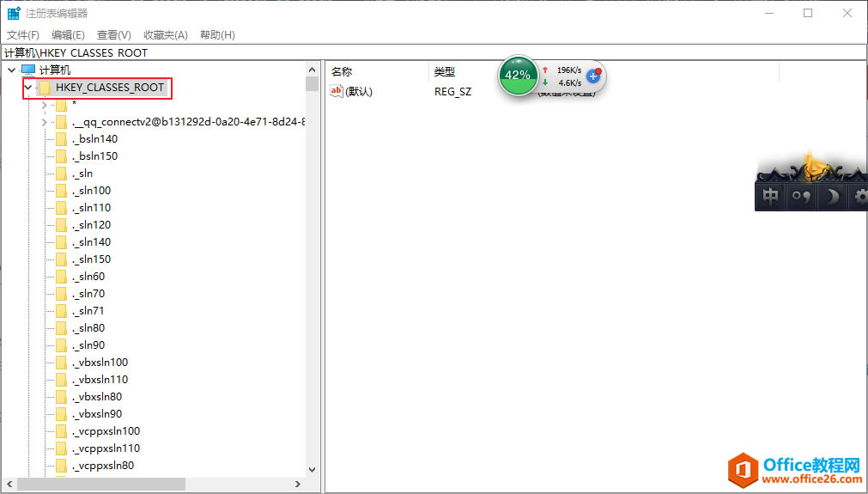Click the Registry Editor title bar icon
This screenshot has width=868, height=494.
pos(13,13)
